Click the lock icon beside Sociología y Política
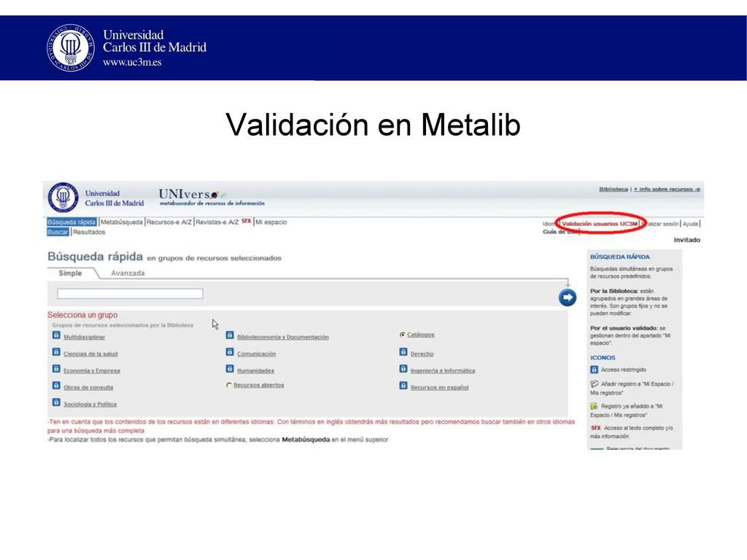The width and height of the screenshot is (747, 560). [56, 402]
